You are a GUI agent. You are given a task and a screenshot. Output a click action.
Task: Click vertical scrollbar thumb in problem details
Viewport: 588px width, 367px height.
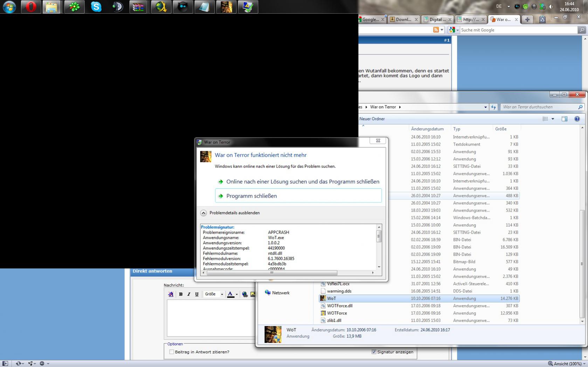tap(379, 237)
